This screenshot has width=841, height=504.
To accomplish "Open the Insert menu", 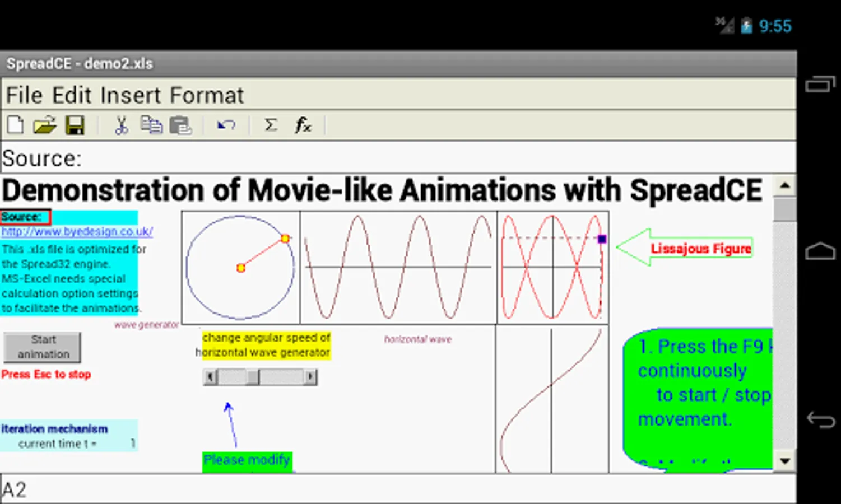I will 131,95.
